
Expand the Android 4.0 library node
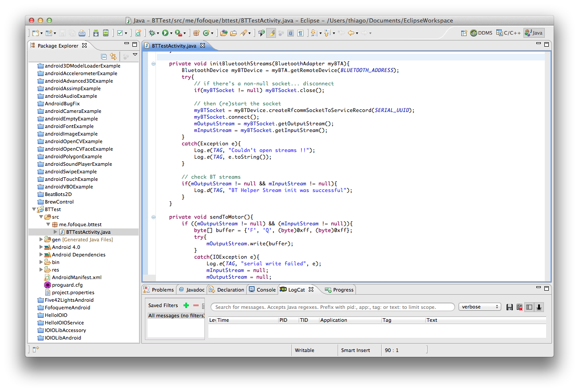[x=41, y=247]
